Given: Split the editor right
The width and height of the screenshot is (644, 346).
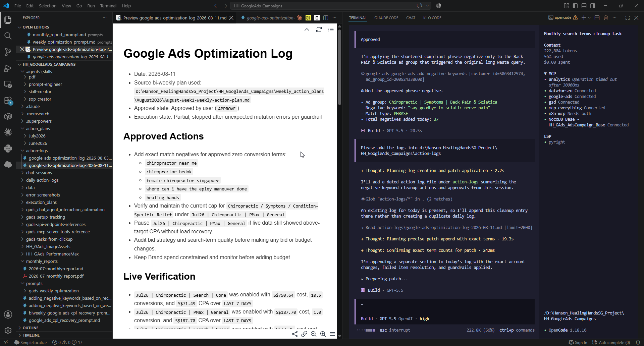Looking at the screenshot, I should coord(326,18).
